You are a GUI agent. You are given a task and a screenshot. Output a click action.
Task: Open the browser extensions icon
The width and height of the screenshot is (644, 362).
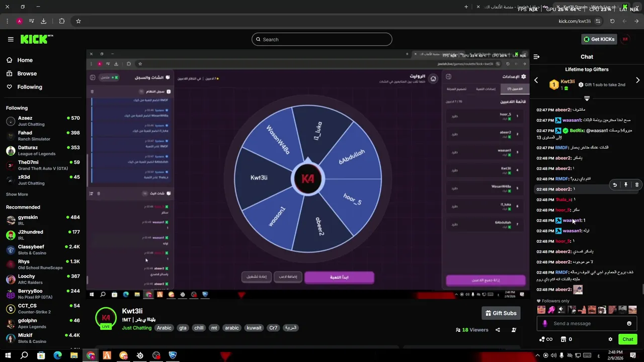click(62, 21)
